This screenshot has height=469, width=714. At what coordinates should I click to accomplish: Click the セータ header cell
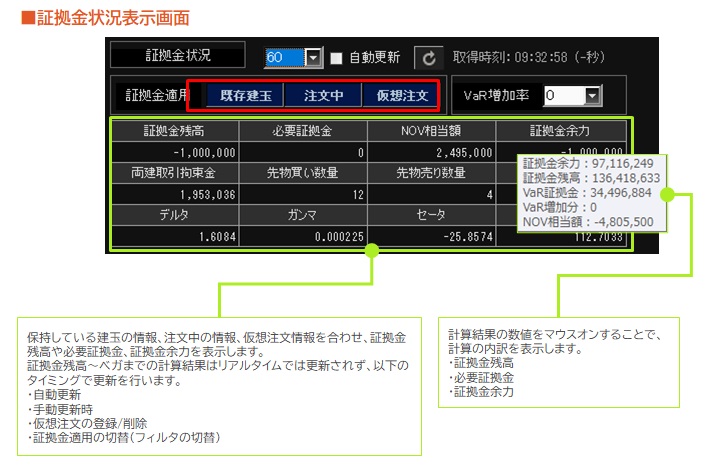[x=431, y=215]
